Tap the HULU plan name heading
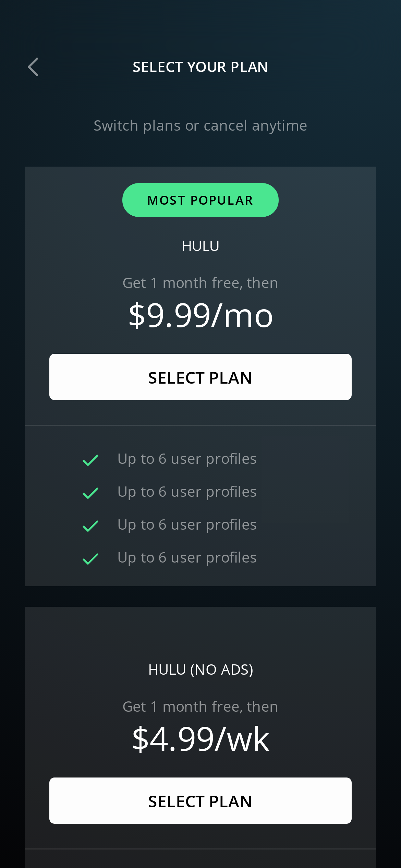 [x=200, y=246]
